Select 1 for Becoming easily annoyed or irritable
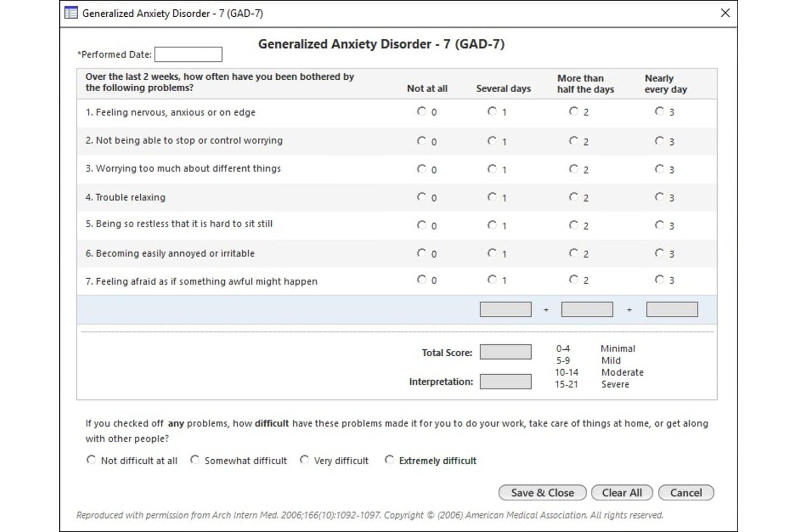 click(492, 253)
